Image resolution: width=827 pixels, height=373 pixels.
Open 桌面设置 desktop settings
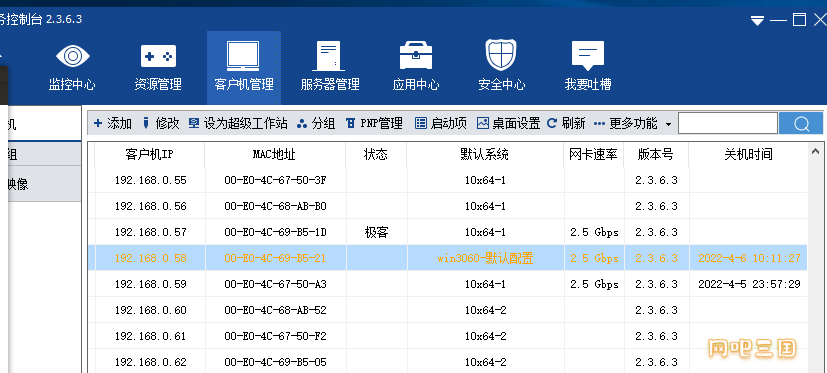tap(508, 123)
